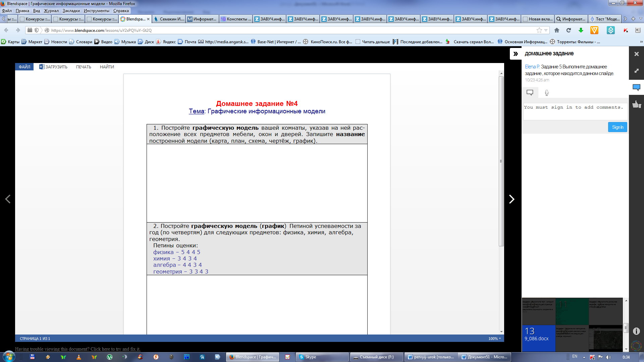Open Elena P. profile link

(532, 67)
